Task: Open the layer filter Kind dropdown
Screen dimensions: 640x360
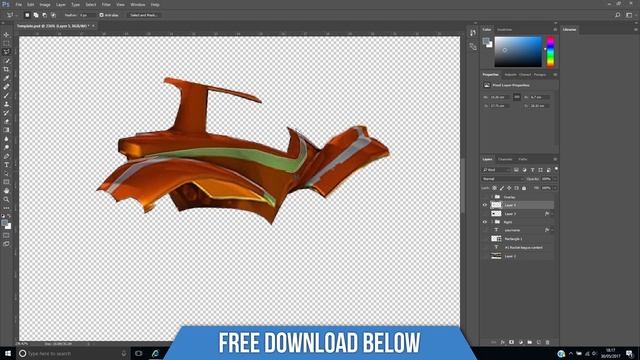Action: pos(496,170)
